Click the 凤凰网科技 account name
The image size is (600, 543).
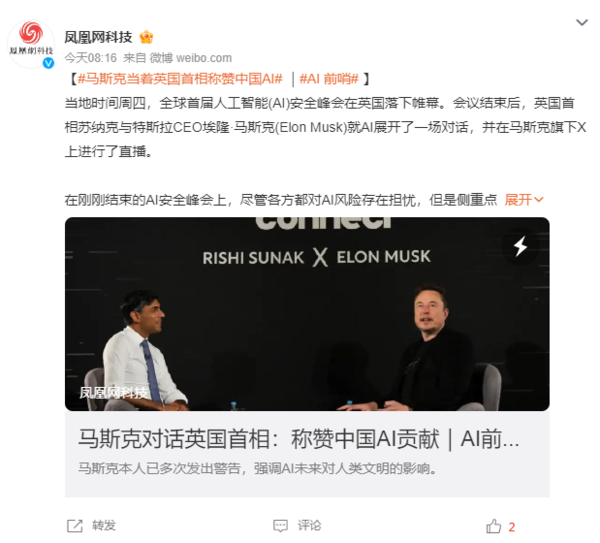[x=98, y=37]
